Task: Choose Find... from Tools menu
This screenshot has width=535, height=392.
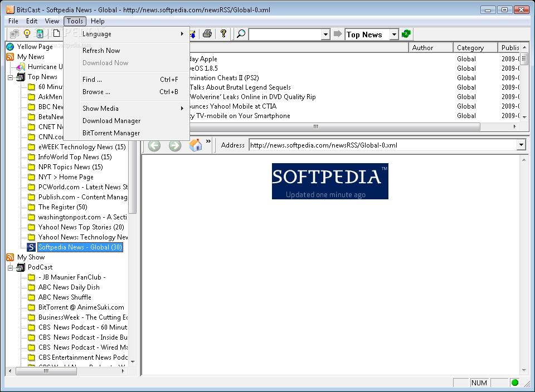Action: [x=127, y=80]
